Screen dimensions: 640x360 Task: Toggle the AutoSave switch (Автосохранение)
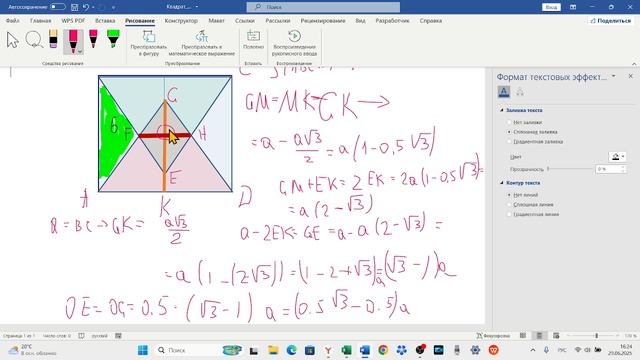pos(58,7)
